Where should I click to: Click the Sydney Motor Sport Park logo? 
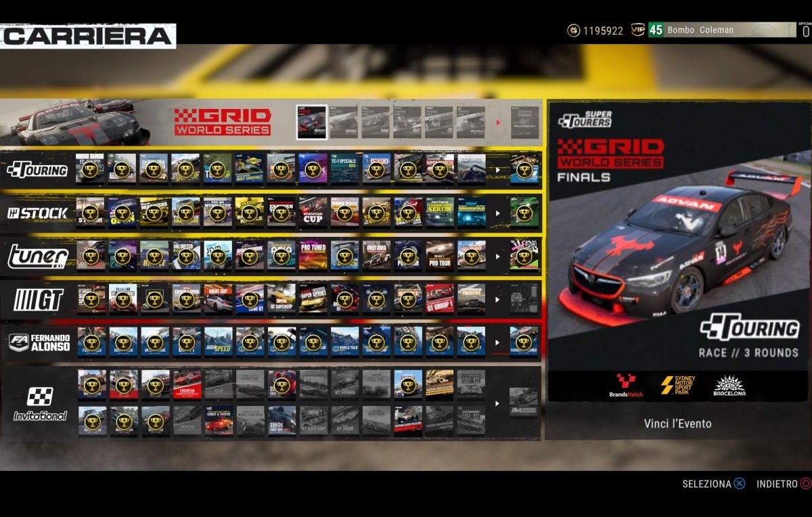[677, 385]
